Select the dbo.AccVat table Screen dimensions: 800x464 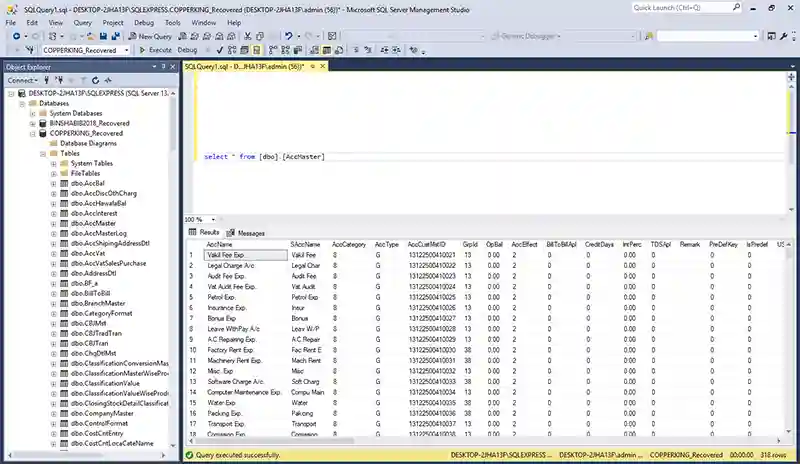point(88,253)
